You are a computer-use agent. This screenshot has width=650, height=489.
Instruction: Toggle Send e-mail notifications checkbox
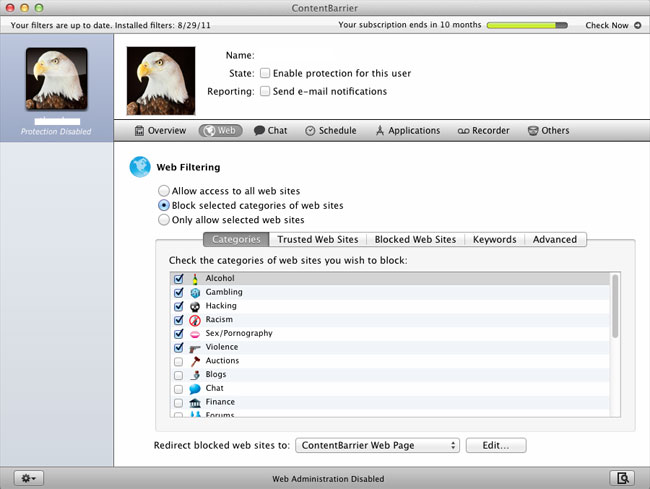(265, 91)
